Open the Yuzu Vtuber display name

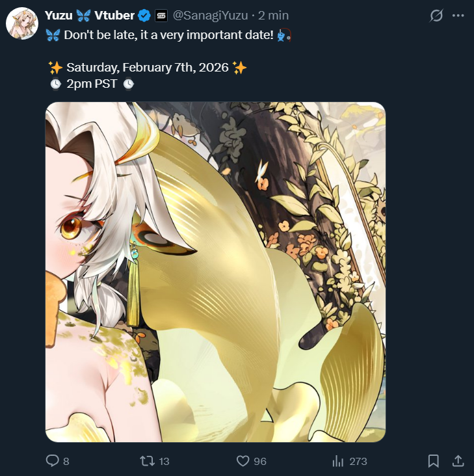point(90,16)
